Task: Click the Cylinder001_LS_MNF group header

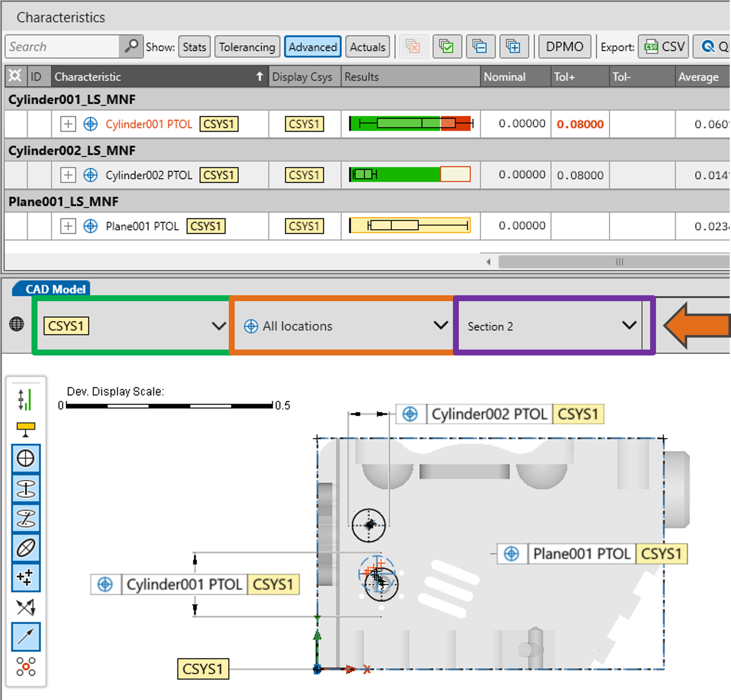Action: coord(72,99)
